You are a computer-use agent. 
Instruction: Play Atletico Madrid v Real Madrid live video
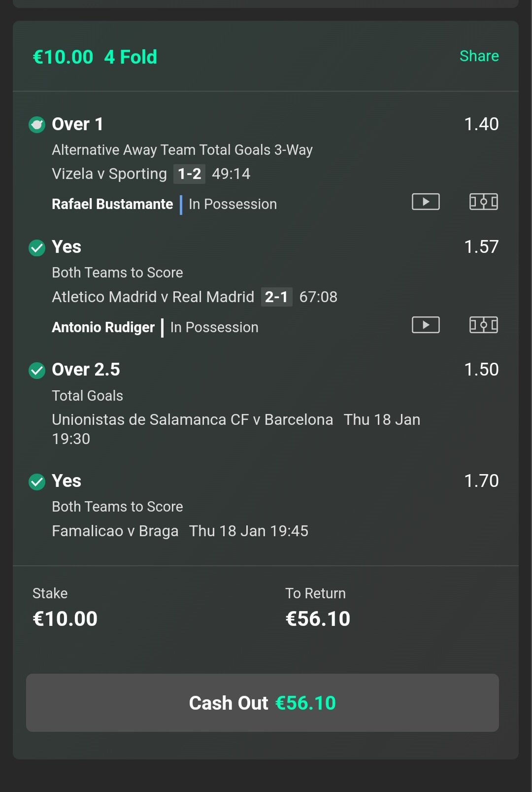[426, 325]
